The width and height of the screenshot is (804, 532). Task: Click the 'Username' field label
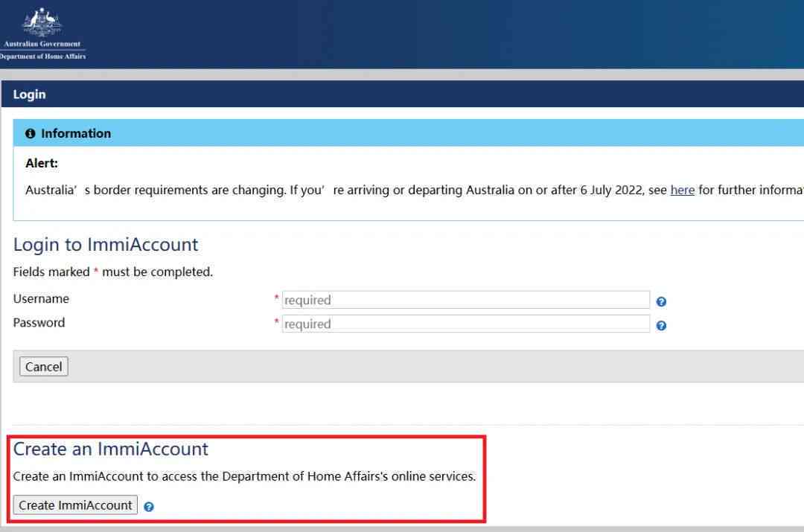pyautogui.click(x=41, y=299)
